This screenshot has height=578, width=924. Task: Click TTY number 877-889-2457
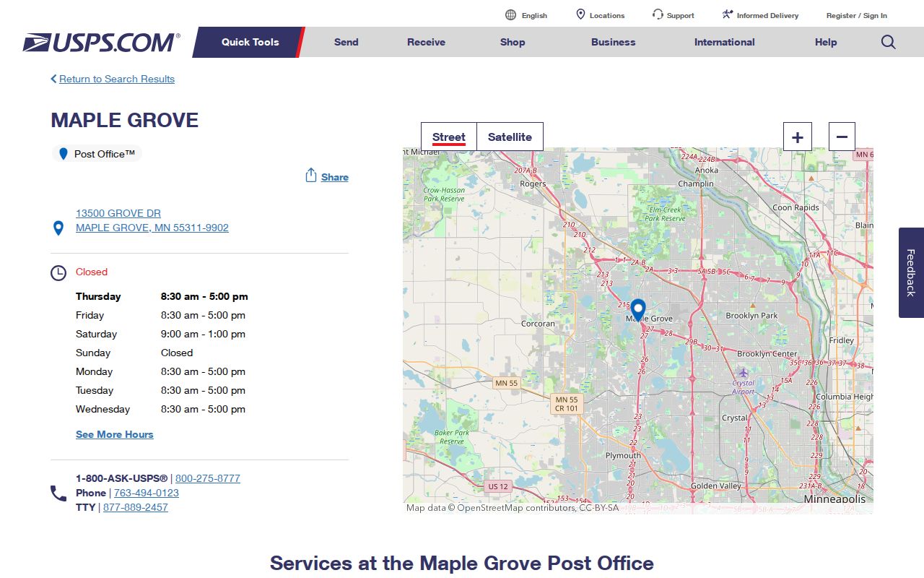click(x=136, y=507)
